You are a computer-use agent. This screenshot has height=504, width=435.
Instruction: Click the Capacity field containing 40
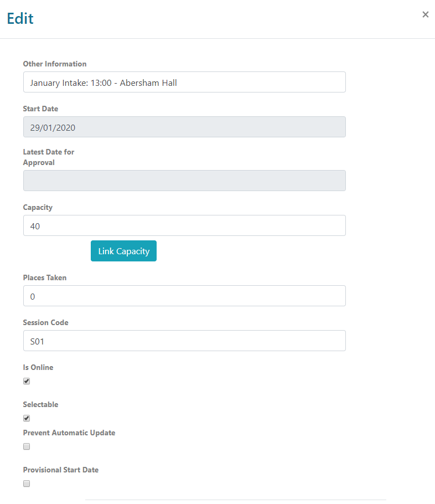184,225
